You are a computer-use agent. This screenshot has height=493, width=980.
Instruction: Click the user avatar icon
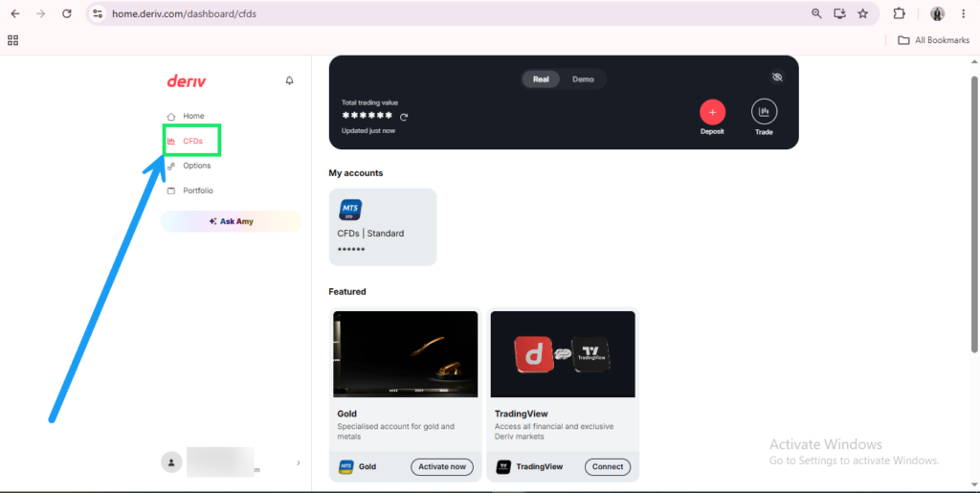171,462
